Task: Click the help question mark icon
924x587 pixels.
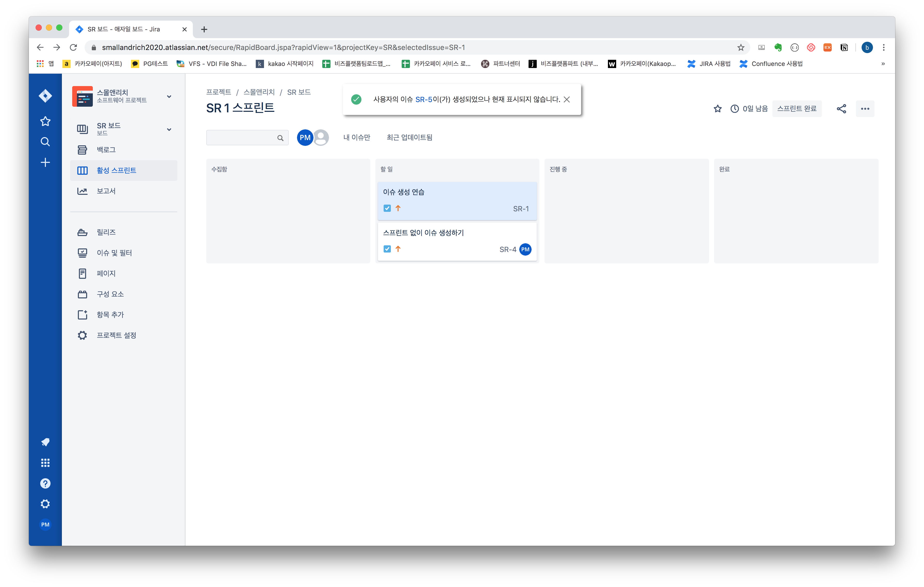Action: pos(45,483)
